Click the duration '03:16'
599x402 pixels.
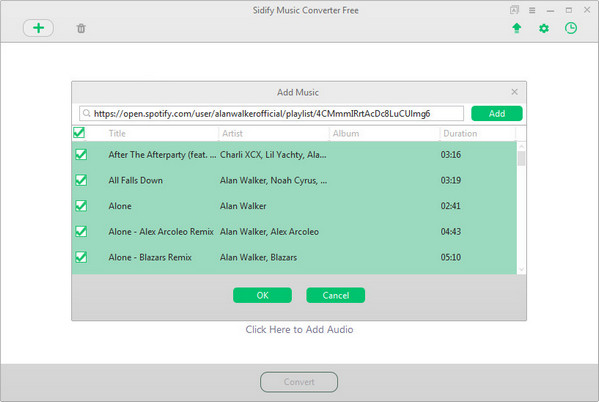point(451,155)
